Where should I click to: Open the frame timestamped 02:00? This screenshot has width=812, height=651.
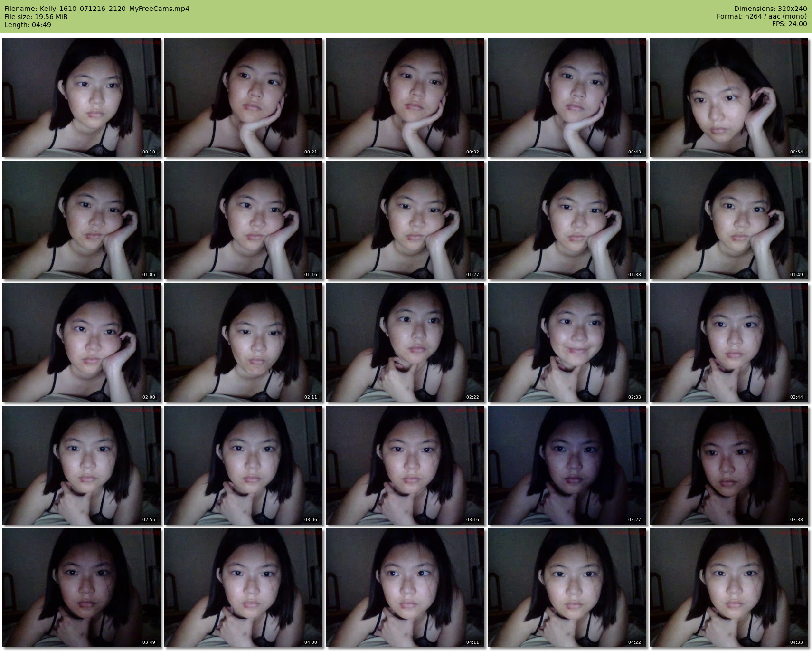(82, 343)
